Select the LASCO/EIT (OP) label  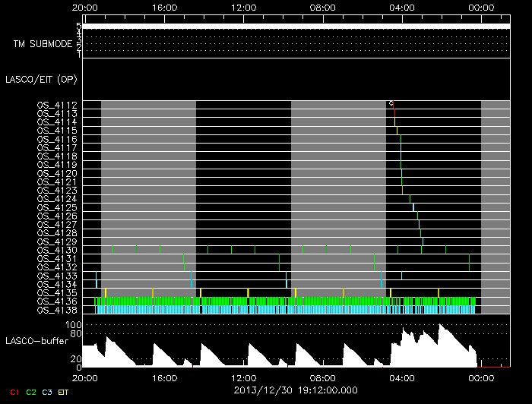click(43, 79)
